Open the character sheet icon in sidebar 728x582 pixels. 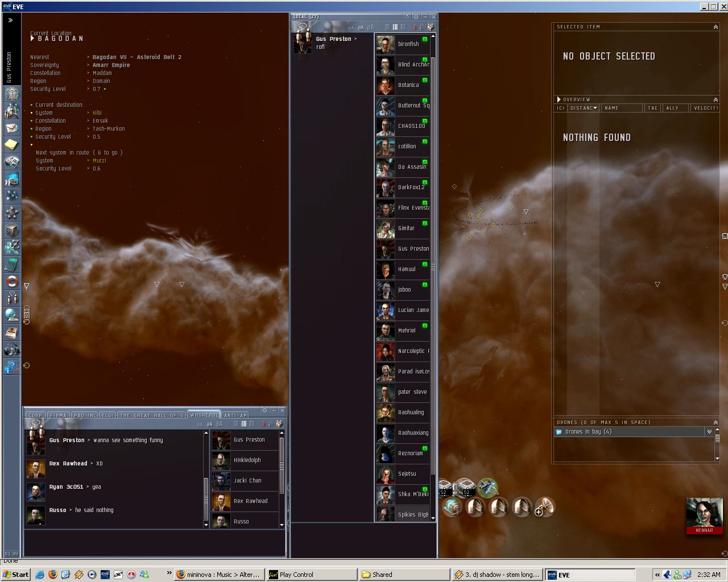(12, 93)
